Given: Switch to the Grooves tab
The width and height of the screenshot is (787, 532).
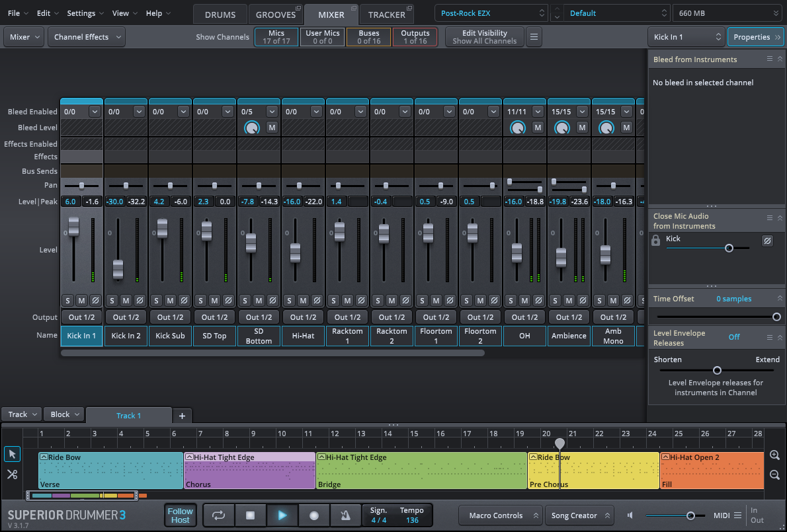Looking at the screenshot, I should [276, 14].
